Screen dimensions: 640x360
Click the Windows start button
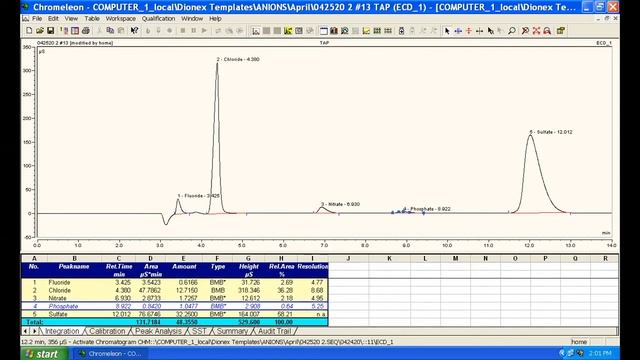(44, 353)
